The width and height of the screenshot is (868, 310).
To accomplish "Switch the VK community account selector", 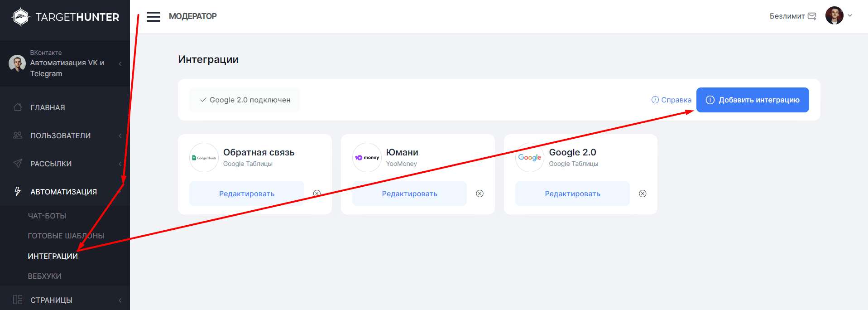I will coord(65,63).
